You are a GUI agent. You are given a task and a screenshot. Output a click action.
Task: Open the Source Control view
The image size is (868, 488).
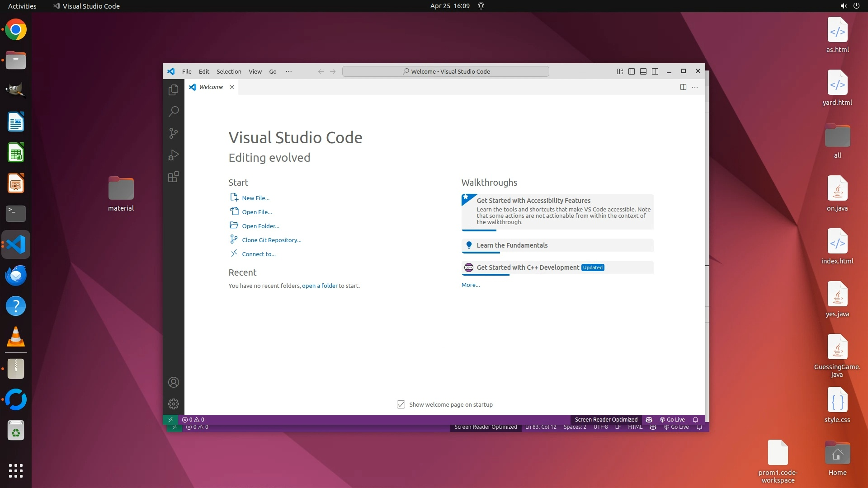coord(173,133)
